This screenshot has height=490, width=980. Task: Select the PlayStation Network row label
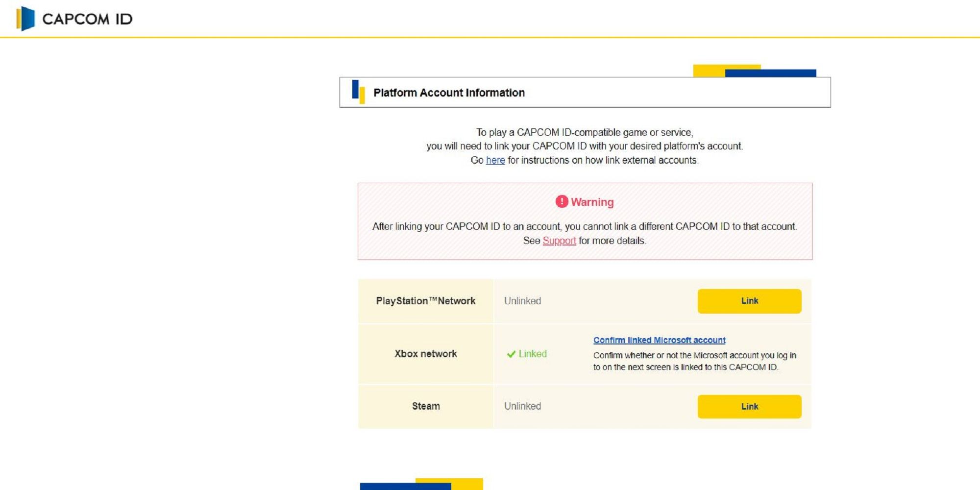click(426, 301)
